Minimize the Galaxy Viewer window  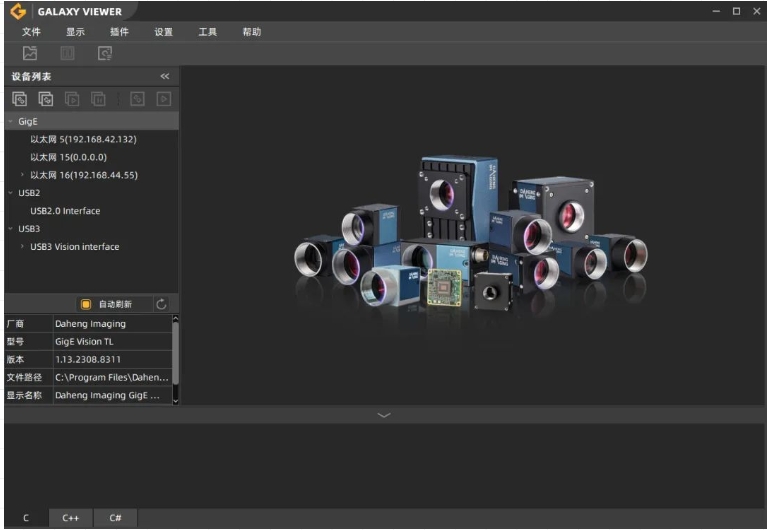click(716, 11)
